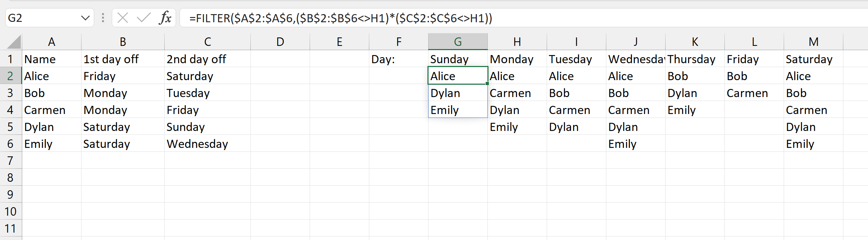
Task: Select the cell with Wednesday in column C
Action: click(x=207, y=144)
